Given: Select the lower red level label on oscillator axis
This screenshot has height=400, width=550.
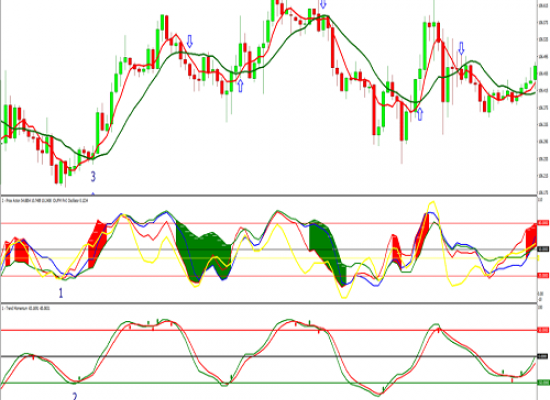Looking at the screenshot, I should click(543, 275).
